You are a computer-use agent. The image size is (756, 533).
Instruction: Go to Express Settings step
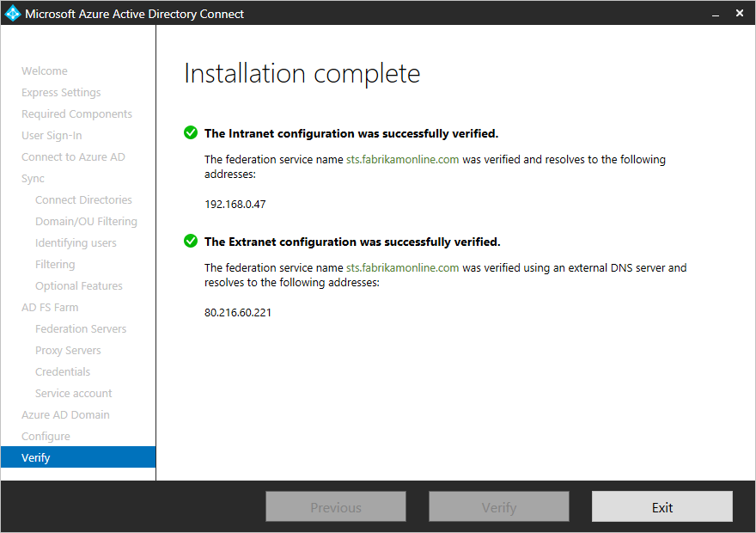pyautogui.click(x=61, y=93)
